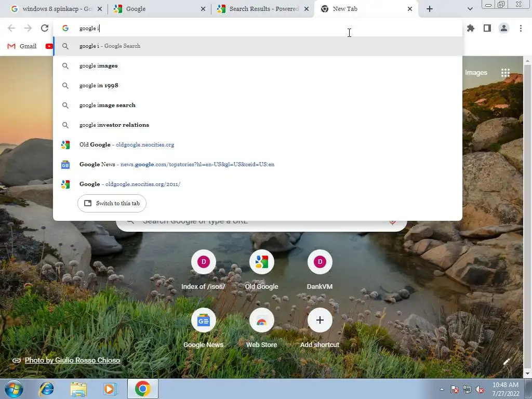The width and height of the screenshot is (532, 399).
Task: Click the page scrollbar down arrow
Action: 527,374
